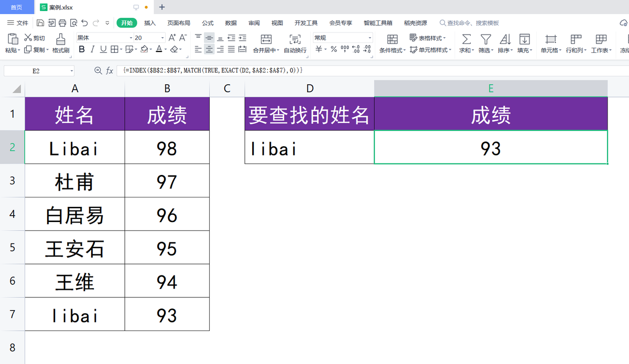Toggle align text left

tap(198, 49)
